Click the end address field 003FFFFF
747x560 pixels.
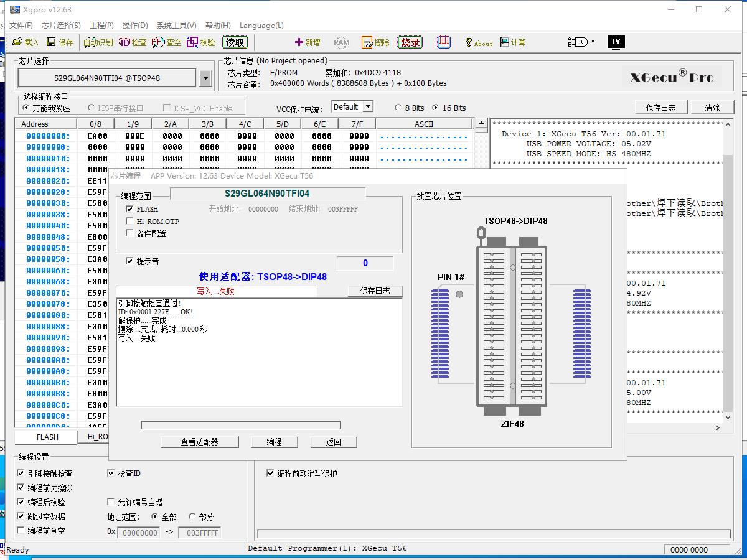[x=199, y=533]
